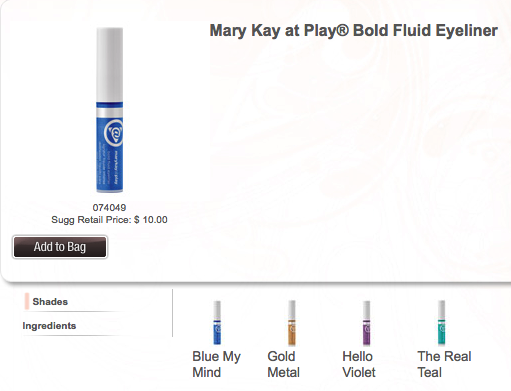The image size is (511, 391).
Task: Select The Real Teal eyeliner thumbnail
Action: [x=441, y=322]
